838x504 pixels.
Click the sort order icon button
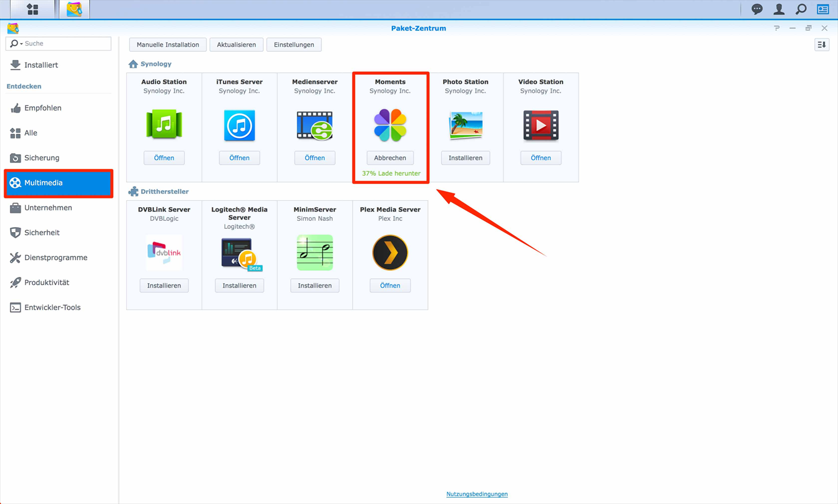click(x=822, y=45)
